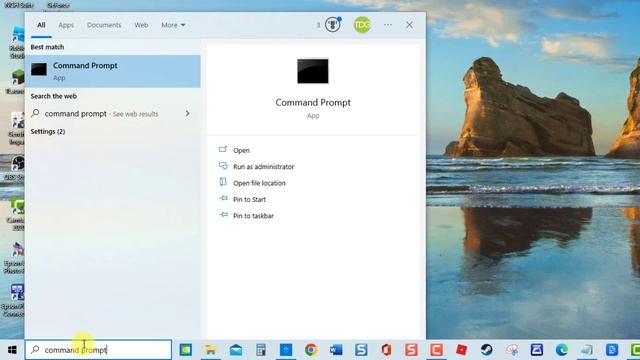
Task: Switch to the Apps search tab
Action: (66, 25)
